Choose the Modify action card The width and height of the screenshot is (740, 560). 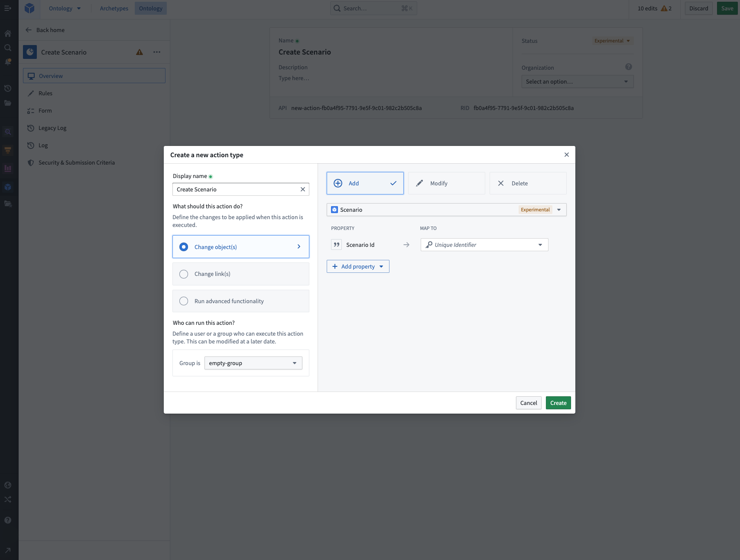pos(447,183)
